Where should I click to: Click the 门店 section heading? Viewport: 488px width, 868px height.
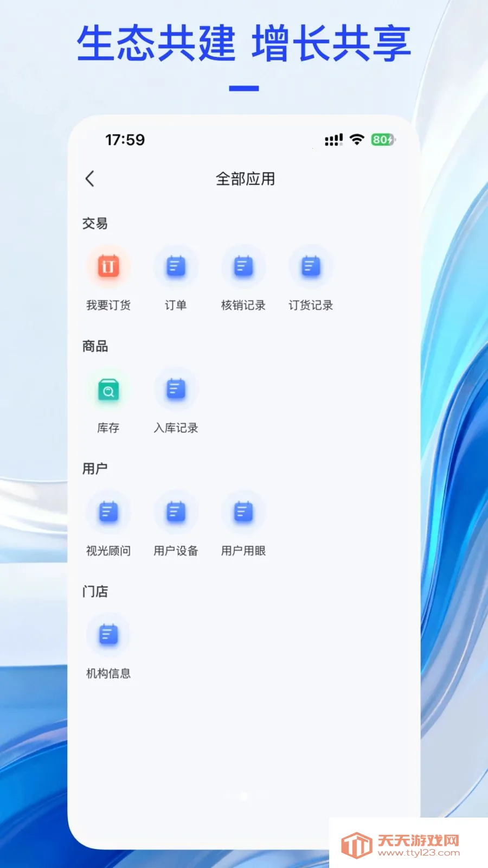coord(95,591)
